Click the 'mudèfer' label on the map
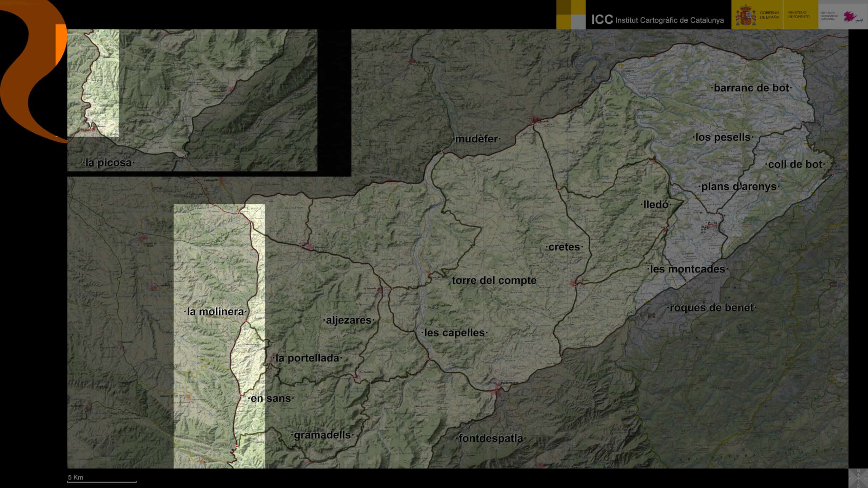Screen dimensions: 868x488 click(476, 139)
